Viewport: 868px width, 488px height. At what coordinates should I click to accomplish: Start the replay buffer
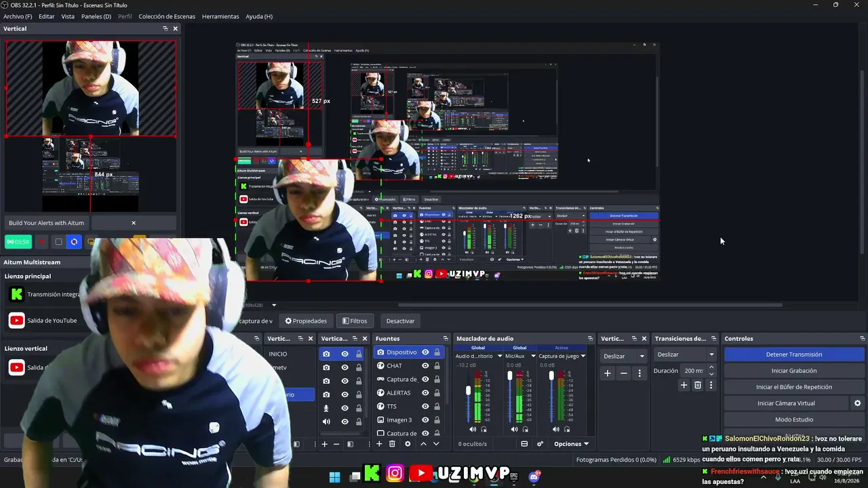coord(794,387)
